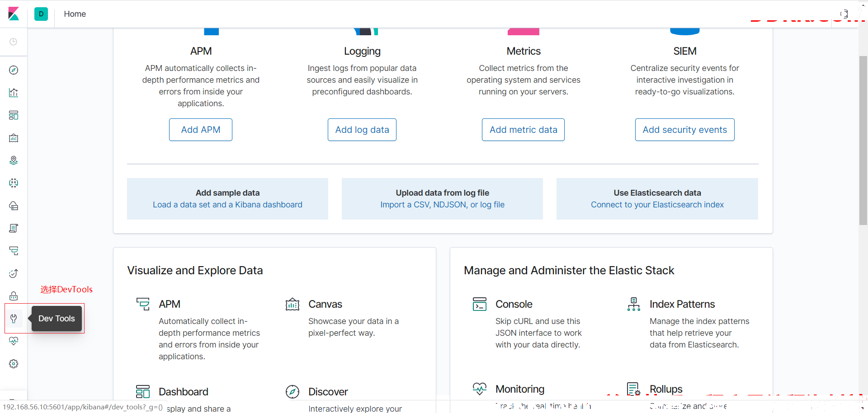Image resolution: width=868 pixels, height=413 pixels.
Task: Open Maps icon in sidebar
Action: (x=14, y=160)
